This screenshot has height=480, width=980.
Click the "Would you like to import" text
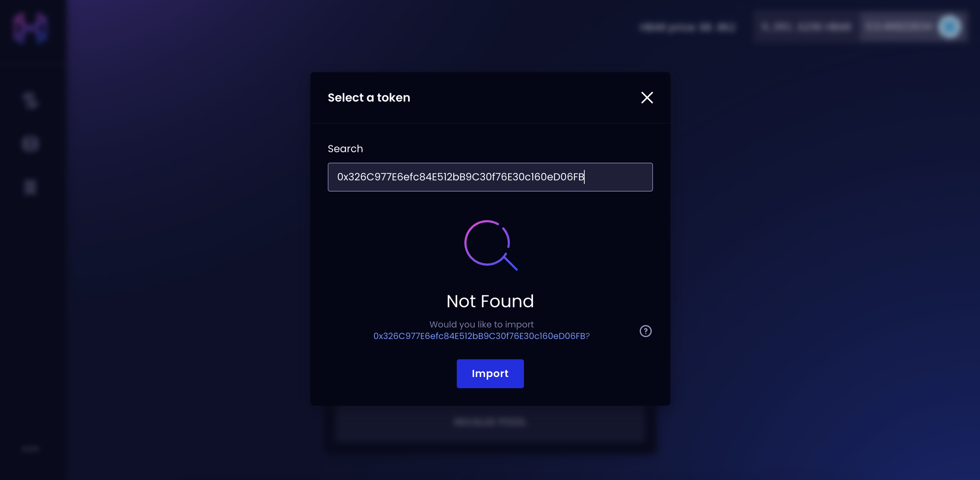pyautogui.click(x=481, y=325)
